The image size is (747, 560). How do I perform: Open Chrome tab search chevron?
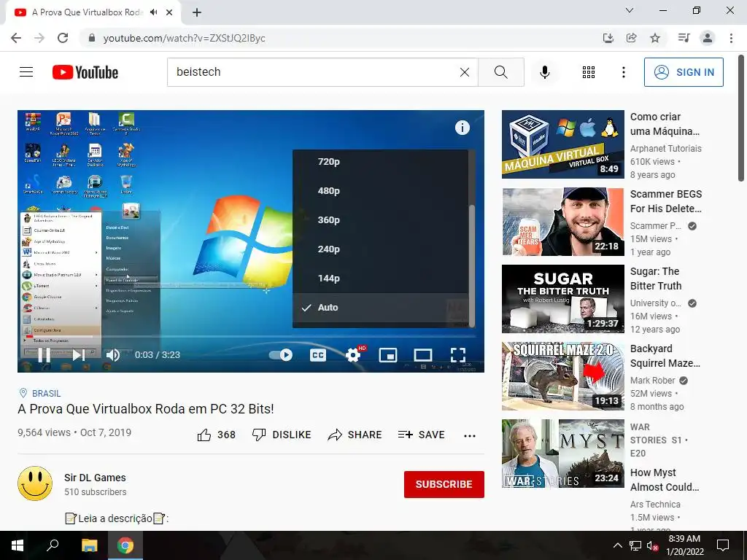coord(630,10)
